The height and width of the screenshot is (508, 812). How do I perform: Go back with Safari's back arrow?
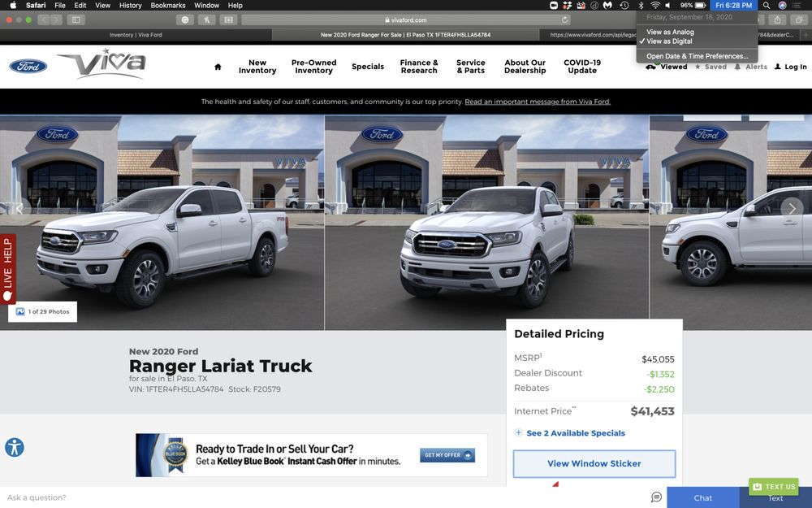click(44, 20)
